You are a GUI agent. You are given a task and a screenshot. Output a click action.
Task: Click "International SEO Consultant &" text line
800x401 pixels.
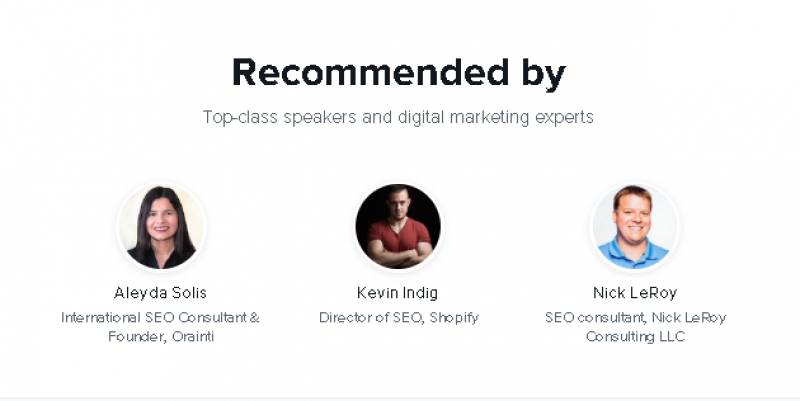[x=161, y=318]
